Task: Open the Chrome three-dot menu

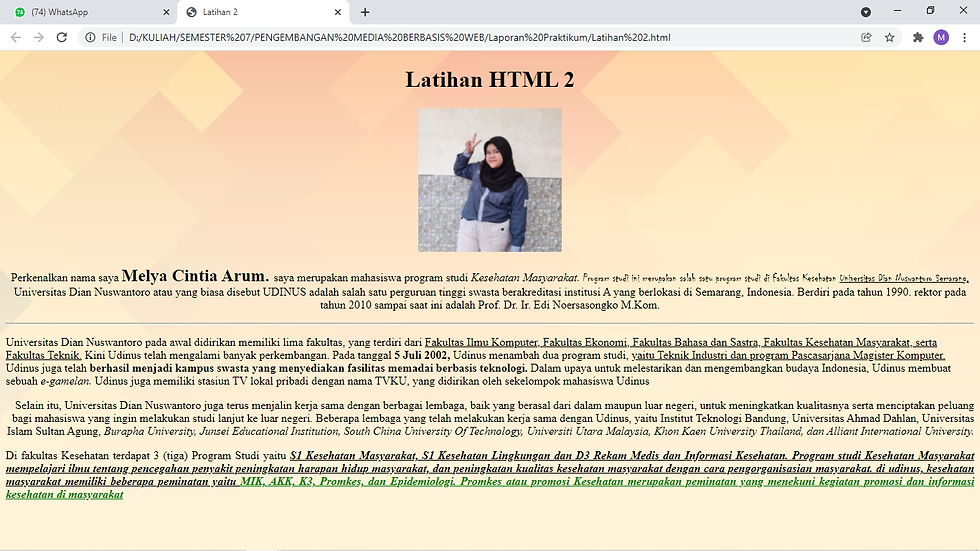Action: tap(964, 37)
